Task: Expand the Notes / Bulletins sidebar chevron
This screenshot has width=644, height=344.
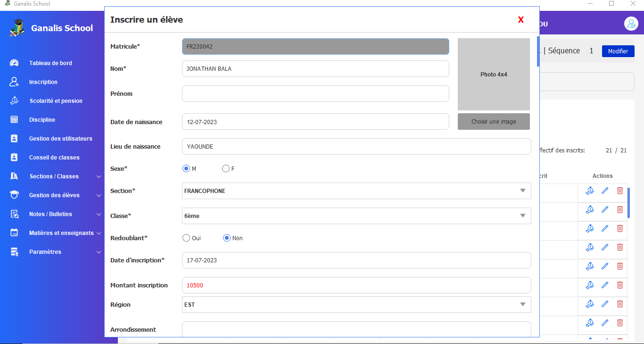Action: tap(99, 214)
